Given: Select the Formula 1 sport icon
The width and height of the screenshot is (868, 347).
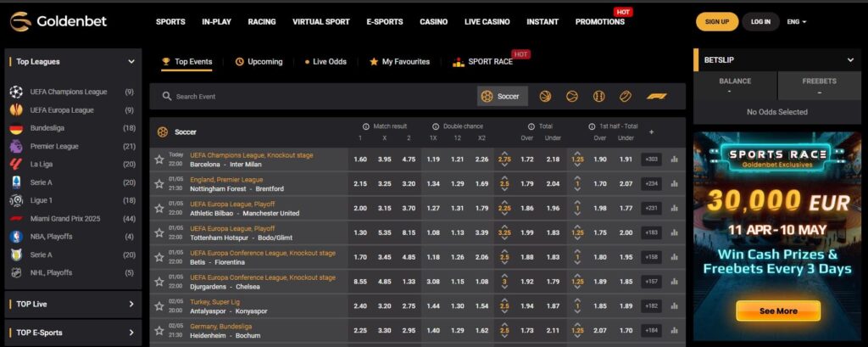Looking at the screenshot, I should click(657, 97).
